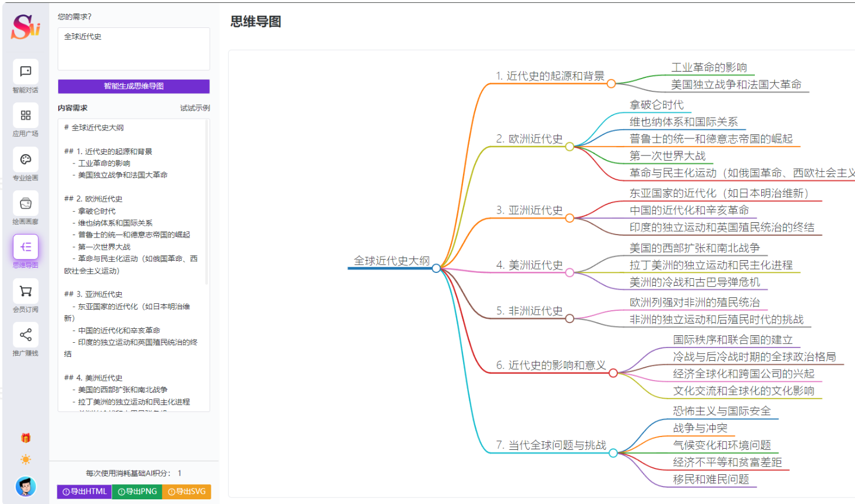Collapse the 当代全球问题与挑战 node circle
The height and width of the screenshot is (504, 855).
613,453
